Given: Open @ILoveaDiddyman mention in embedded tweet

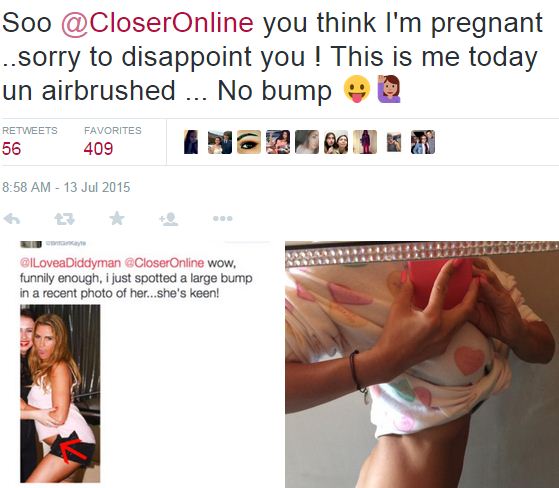Looking at the screenshot, I should [70, 263].
